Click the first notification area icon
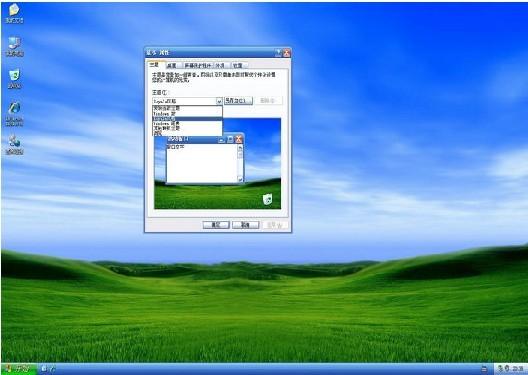This screenshot has height=375, width=528. click(500, 369)
